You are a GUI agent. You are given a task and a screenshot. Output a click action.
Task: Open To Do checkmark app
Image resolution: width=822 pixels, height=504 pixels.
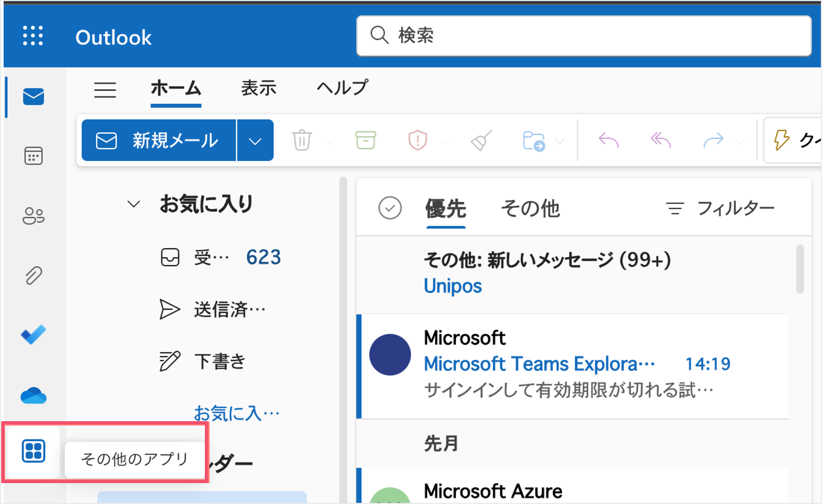[33, 334]
